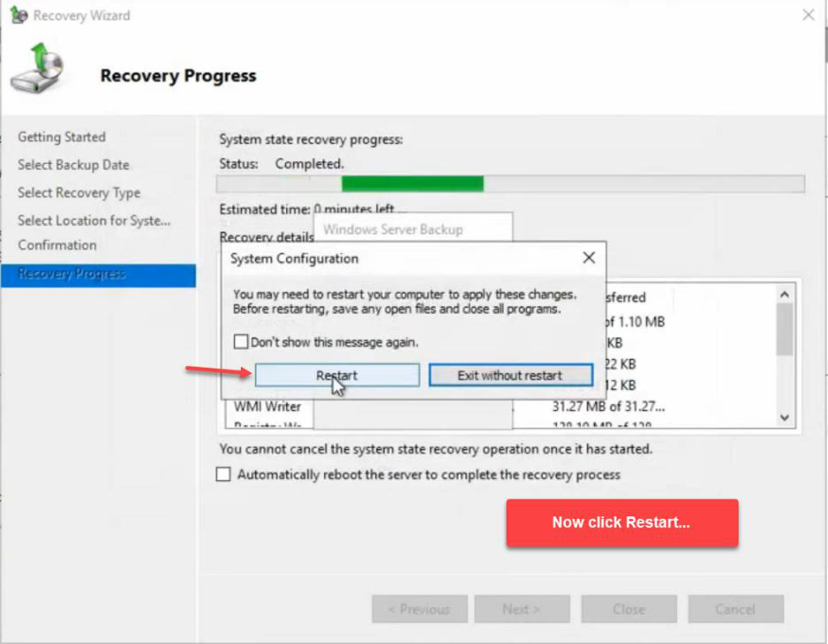Open the Confirmation step
Viewport: 828px width, 644px height.
click(x=57, y=245)
